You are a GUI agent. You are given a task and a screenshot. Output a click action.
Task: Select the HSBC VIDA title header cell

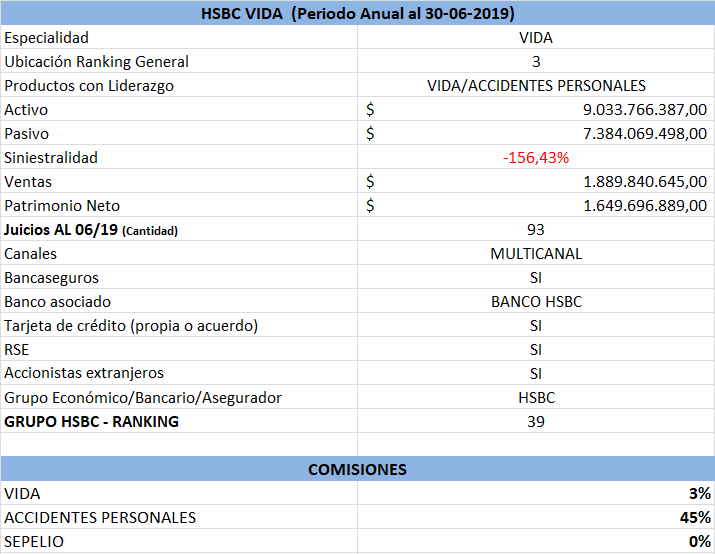tap(358, 13)
